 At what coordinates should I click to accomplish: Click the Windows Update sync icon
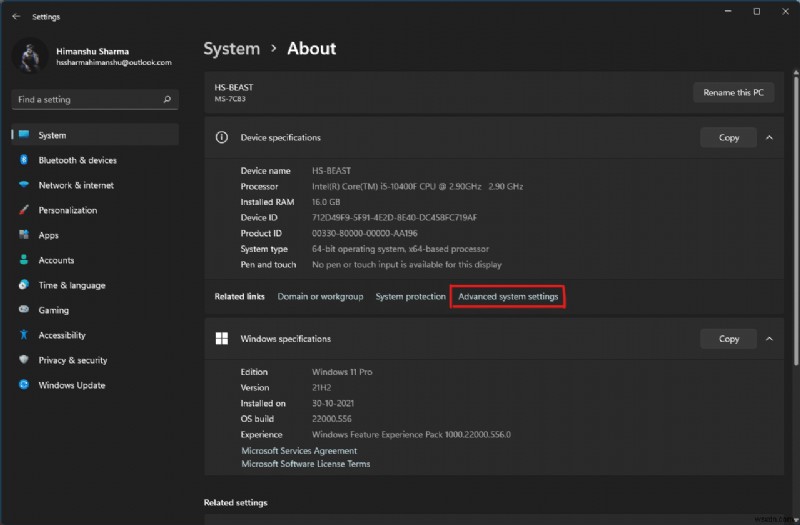click(x=24, y=385)
